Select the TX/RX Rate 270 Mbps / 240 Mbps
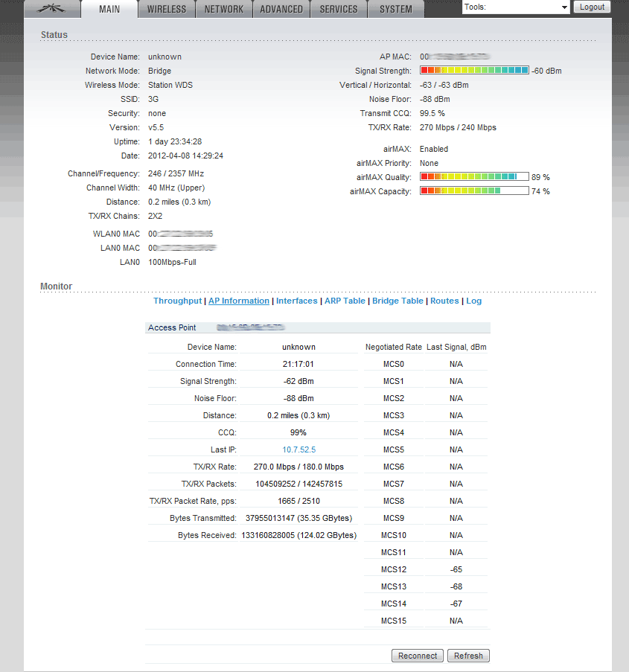The height and width of the screenshot is (672, 629). tap(458, 127)
